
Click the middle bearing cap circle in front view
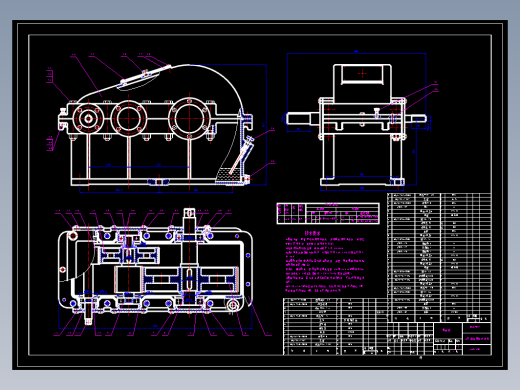pyautogui.click(x=129, y=118)
